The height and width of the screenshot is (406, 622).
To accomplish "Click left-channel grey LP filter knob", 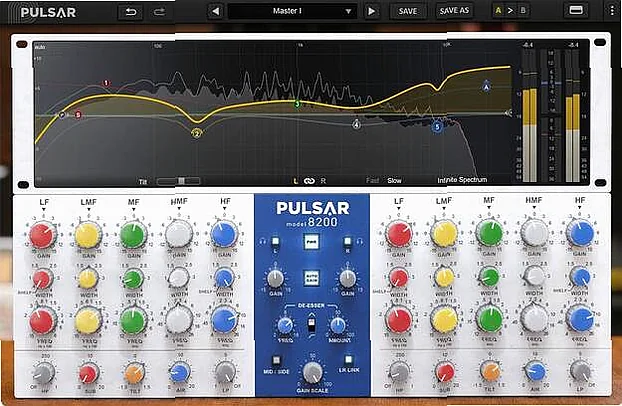I will tap(225, 372).
